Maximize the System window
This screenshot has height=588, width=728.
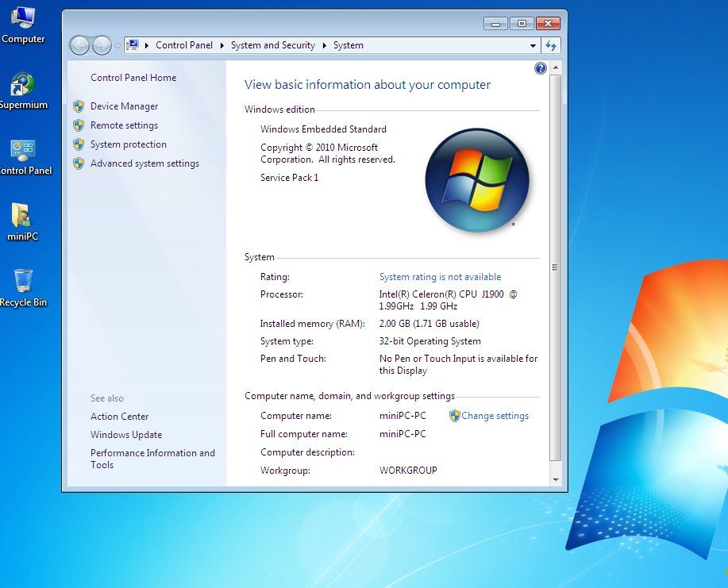point(522,23)
